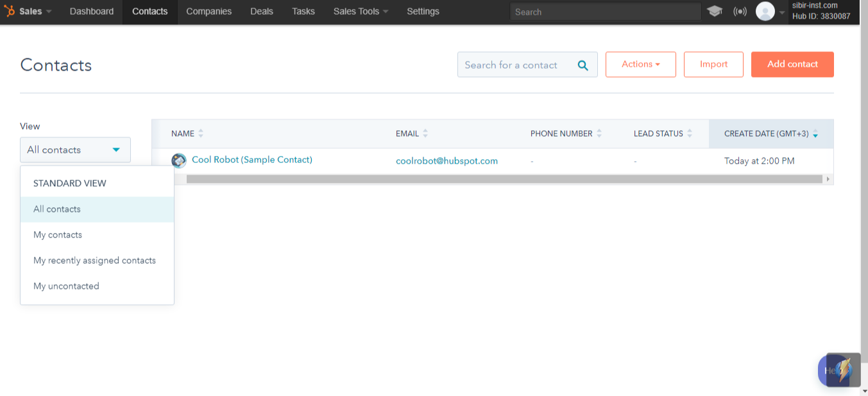The image size is (868, 396).
Task: Select My uncontacted from the view list
Action: 66,286
